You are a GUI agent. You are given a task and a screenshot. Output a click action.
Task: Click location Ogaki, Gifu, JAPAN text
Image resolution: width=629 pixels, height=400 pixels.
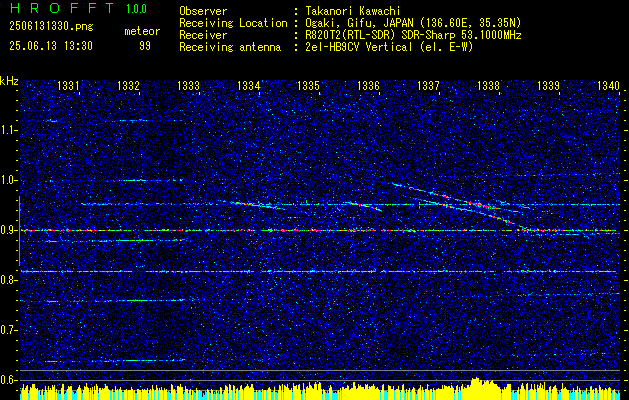pos(414,23)
